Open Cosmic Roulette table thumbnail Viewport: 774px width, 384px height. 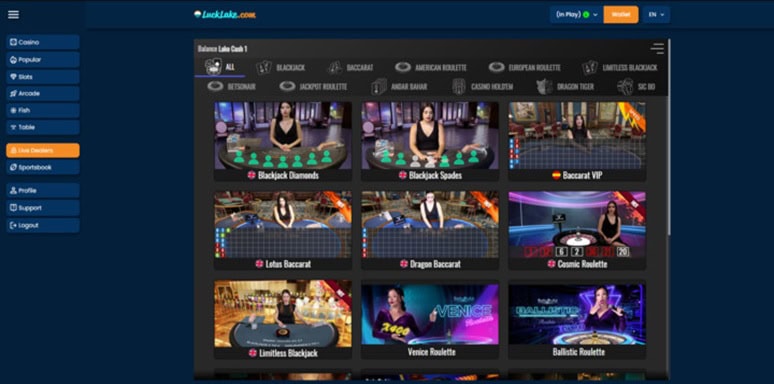(x=577, y=225)
